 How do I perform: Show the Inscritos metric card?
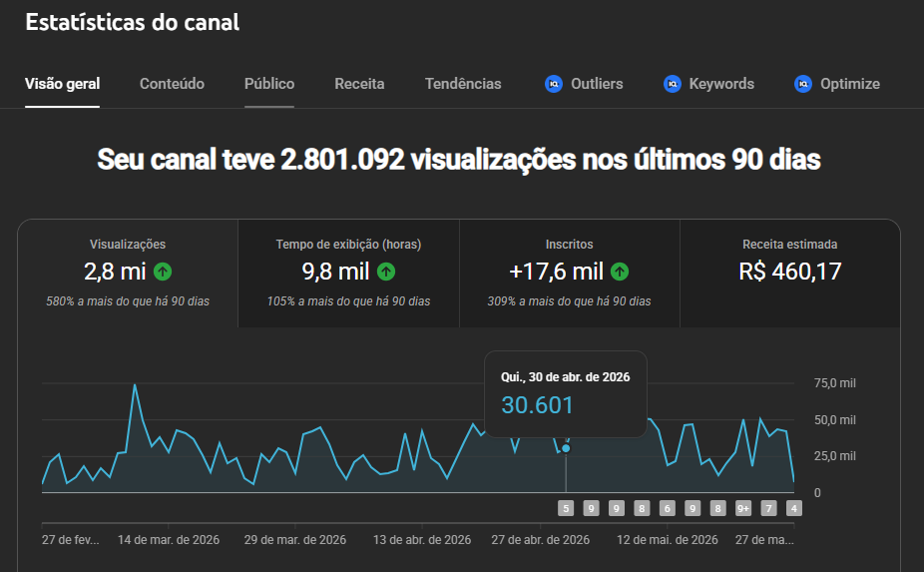tap(569, 274)
